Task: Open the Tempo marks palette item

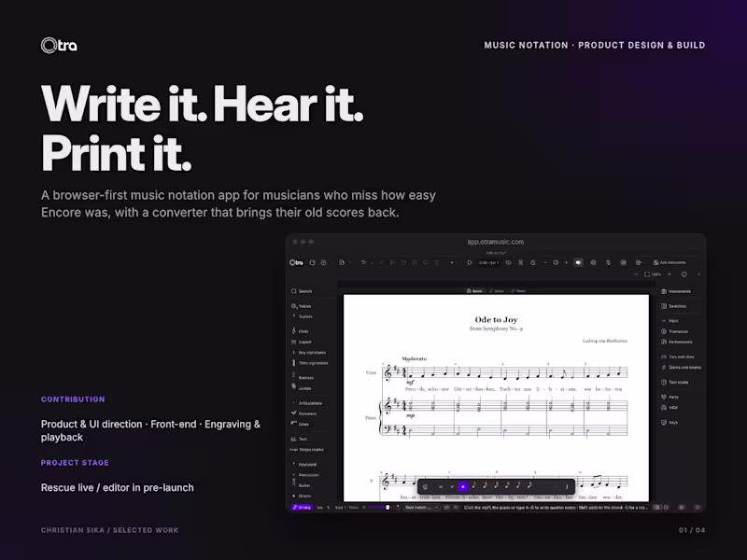Action: [x=307, y=450]
